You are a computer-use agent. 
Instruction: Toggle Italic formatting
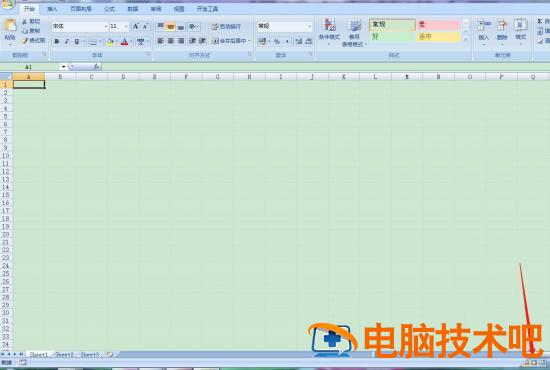click(x=67, y=41)
